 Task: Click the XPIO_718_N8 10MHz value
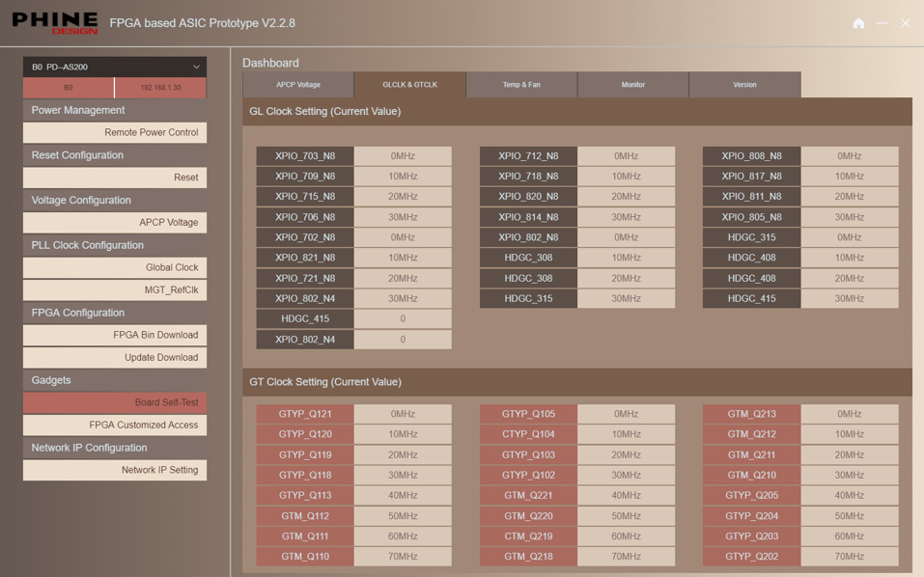coord(627,176)
